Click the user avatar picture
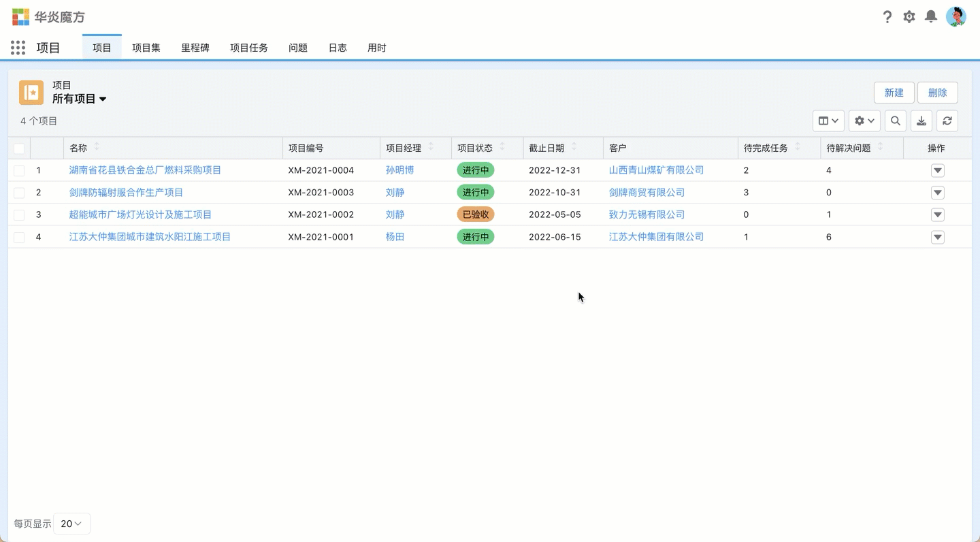 pos(956,17)
